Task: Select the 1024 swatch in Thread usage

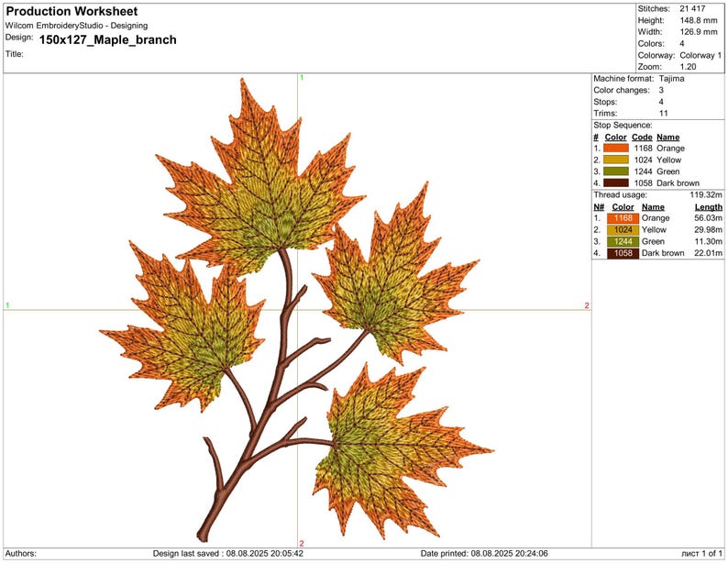Action: (x=623, y=230)
